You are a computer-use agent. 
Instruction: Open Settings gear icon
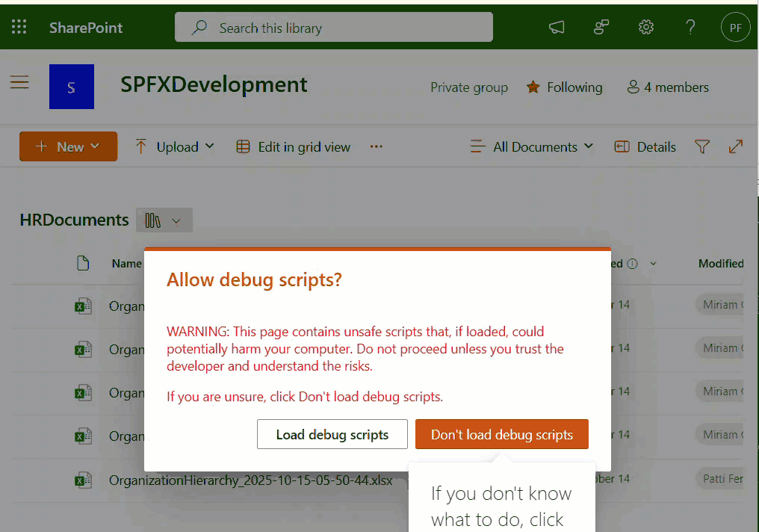(645, 27)
